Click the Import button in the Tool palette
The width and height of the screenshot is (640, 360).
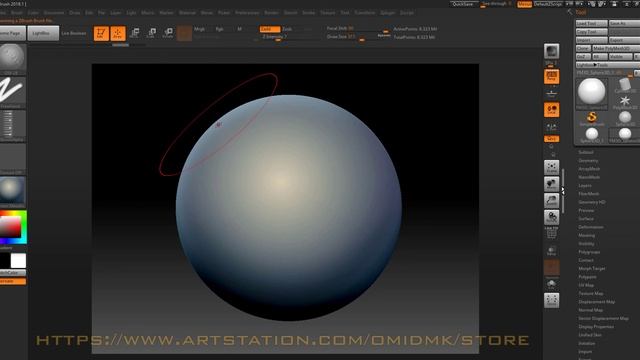click(591, 40)
